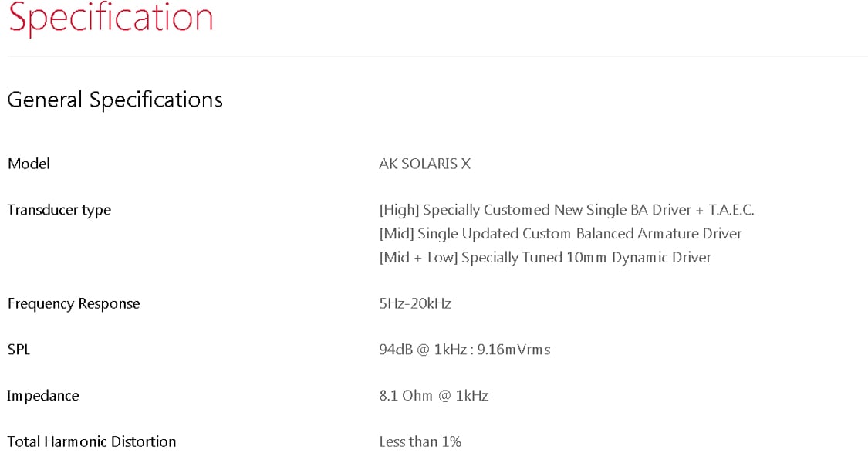Click the horizontal divider under Specification

(x=437, y=56)
